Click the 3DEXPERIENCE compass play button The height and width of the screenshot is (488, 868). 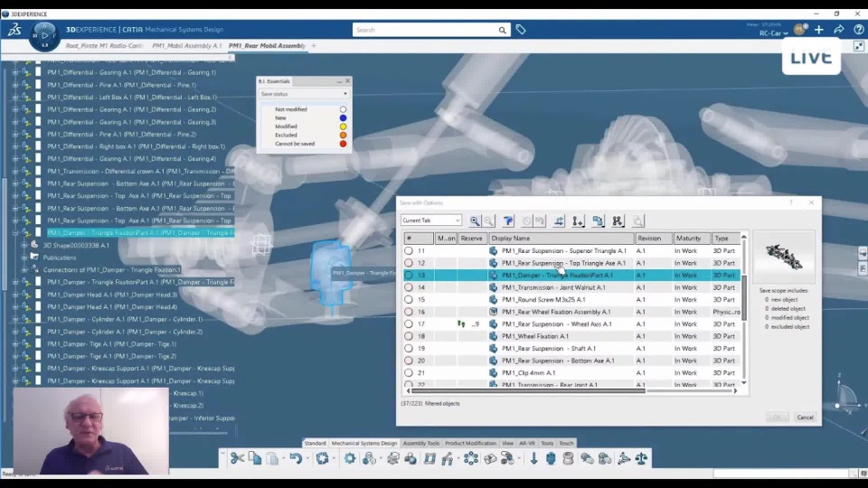coord(45,35)
